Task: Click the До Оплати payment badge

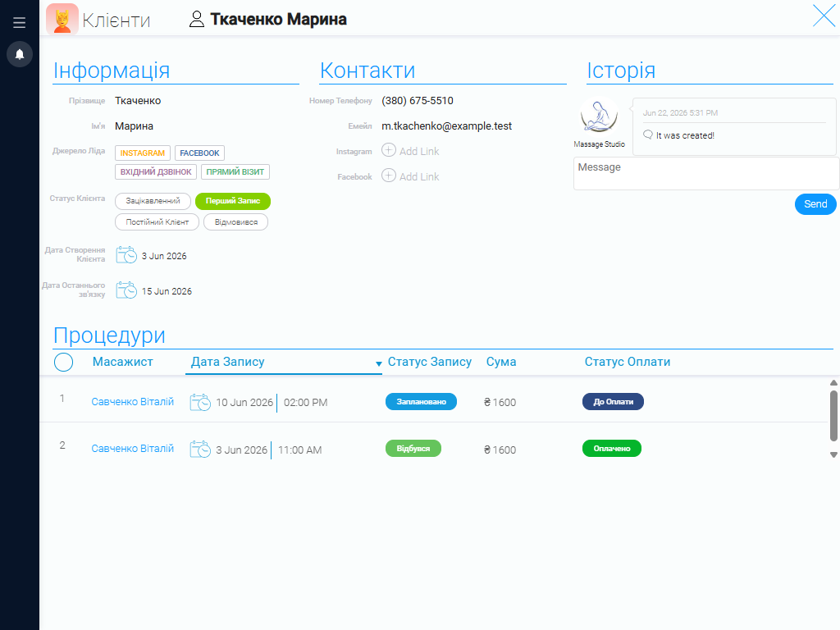Action: coord(613,402)
